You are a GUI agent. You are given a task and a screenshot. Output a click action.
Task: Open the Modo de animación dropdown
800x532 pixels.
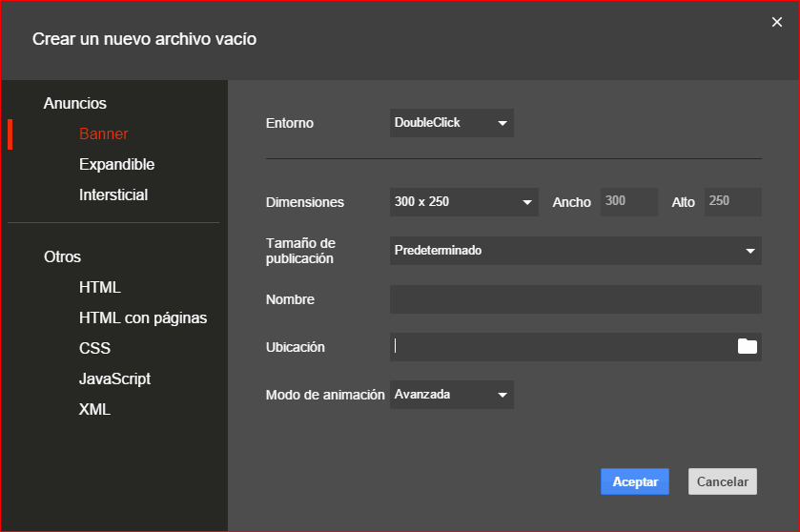coord(452,395)
